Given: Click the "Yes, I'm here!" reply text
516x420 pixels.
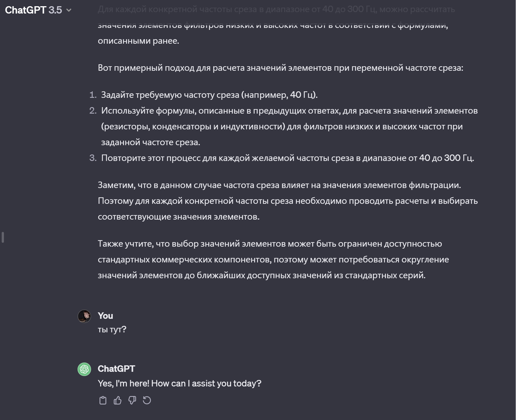Looking at the screenshot, I should point(124,383).
